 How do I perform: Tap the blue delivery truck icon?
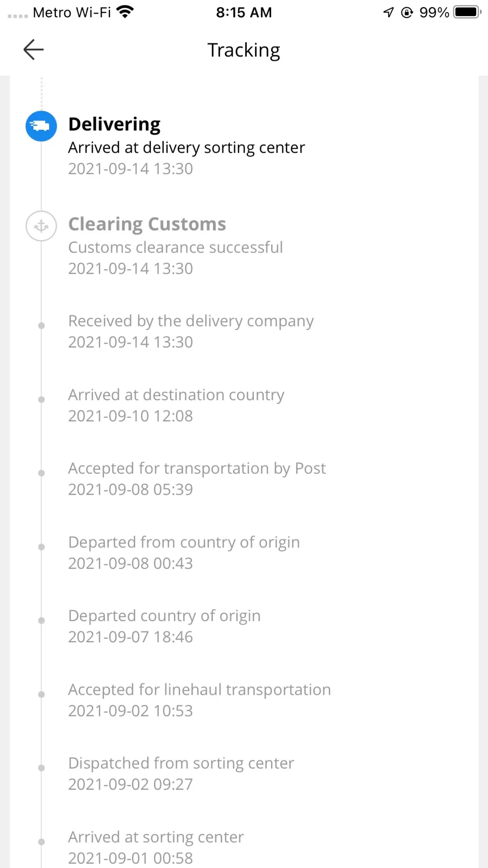coord(41,126)
